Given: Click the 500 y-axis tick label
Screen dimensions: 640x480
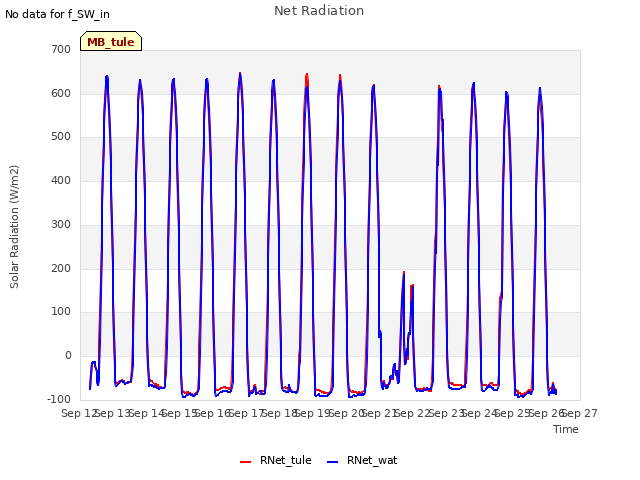Looking at the screenshot, I should pos(61,137).
